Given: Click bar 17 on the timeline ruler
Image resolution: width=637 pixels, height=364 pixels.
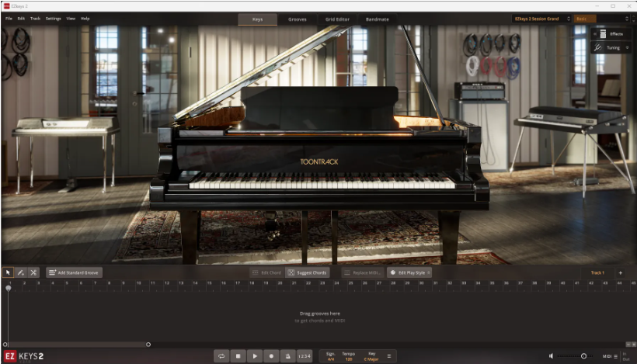Looking at the screenshot, I should pos(238,283).
